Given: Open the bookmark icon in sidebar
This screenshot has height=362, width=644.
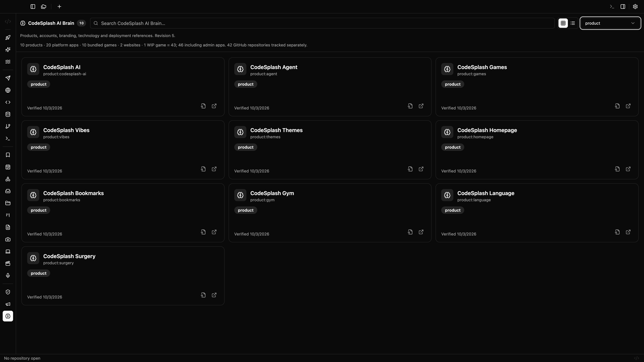Looking at the screenshot, I should pyautogui.click(x=8, y=155).
